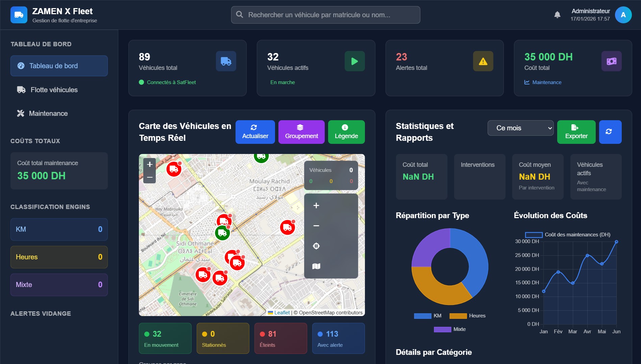This screenshot has height=364, width=641.
Task: Open Flotte véhicules in sidebar
Action: [54, 90]
